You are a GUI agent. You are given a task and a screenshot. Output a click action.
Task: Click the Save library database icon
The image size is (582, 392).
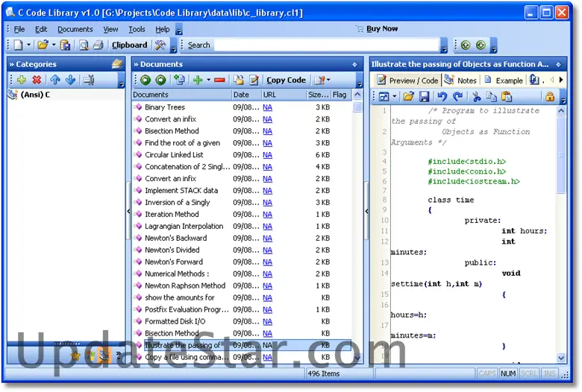66,45
